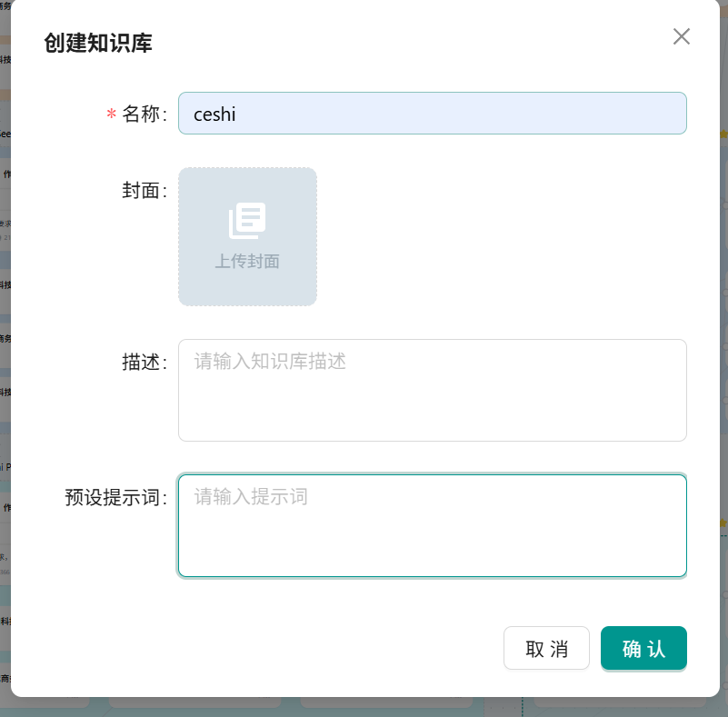Click the 请输入提示词 prompt placeholder
Image resolution: width=728 pixels, height=717 pixels.
tap(250, 497)
